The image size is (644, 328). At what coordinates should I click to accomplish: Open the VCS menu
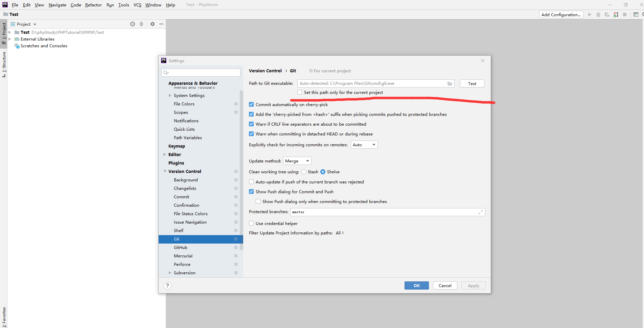coord(137,5)
